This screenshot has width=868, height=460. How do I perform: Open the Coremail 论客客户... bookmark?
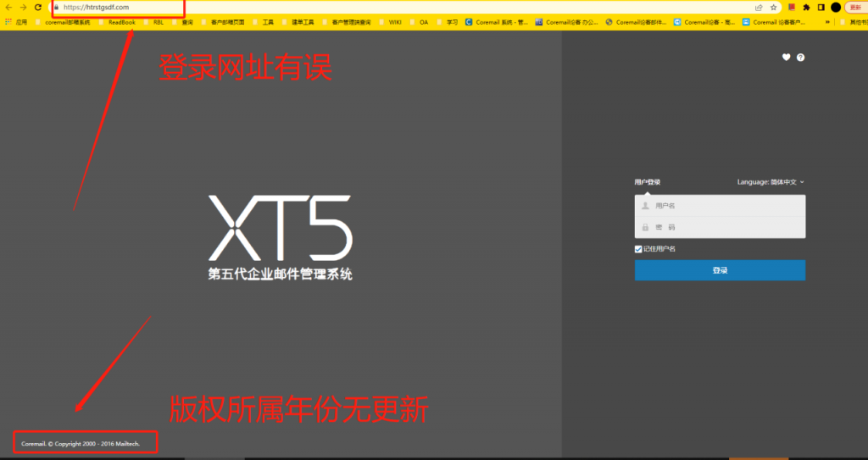click(774, 22)
